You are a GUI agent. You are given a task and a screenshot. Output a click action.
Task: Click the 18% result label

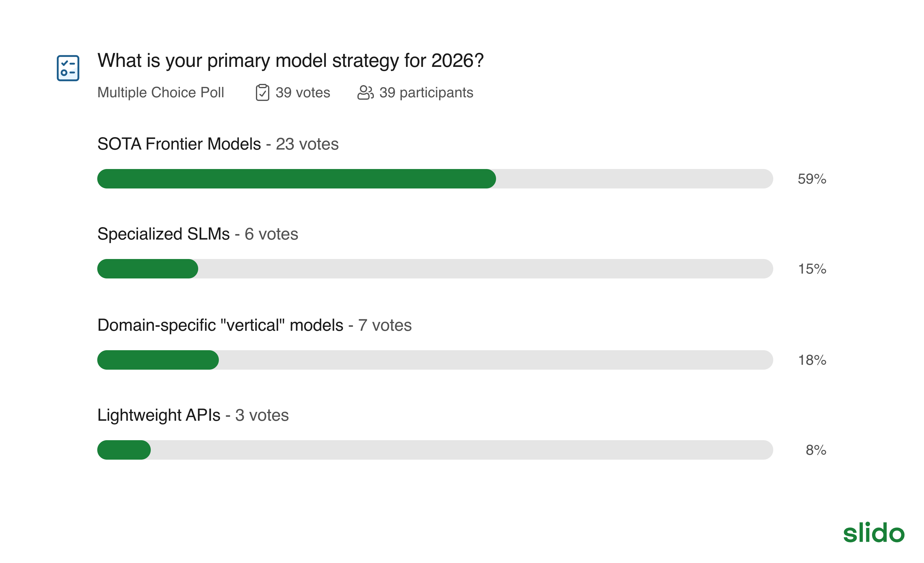pos(812,360)
